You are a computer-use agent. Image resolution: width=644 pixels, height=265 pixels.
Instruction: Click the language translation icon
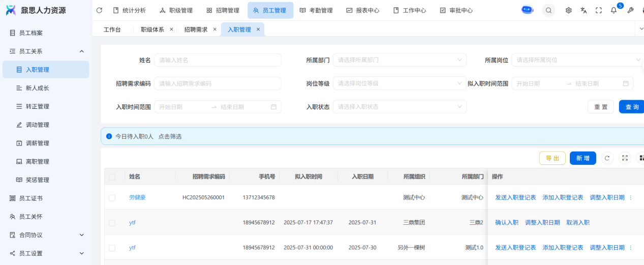pos(584,10)
